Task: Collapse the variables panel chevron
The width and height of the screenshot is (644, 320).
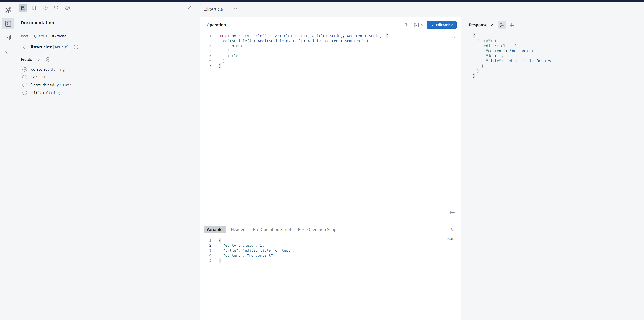Action: click(x=452, y=229)
